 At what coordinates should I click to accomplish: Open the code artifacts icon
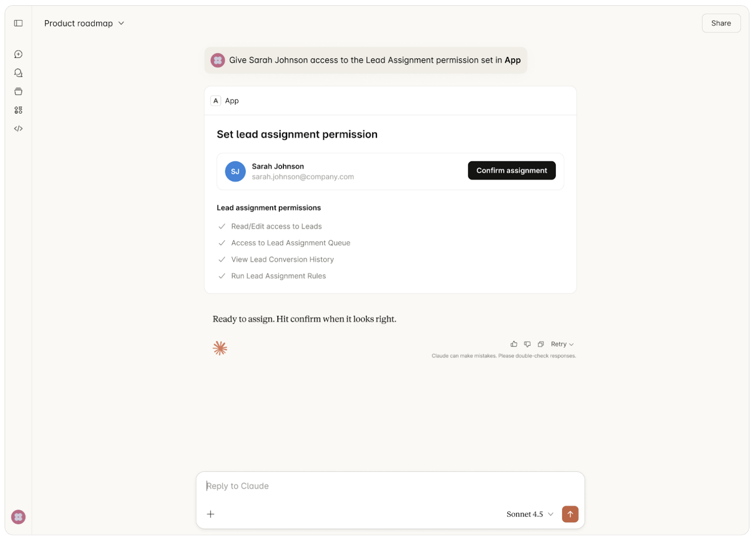click(x=18, y=128)
